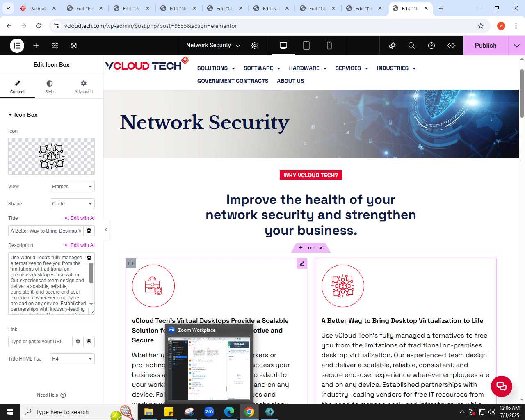Viewport: 525px width, 420px height.
Task: Click Edit with AI for Description
Action: click(80, 245)
